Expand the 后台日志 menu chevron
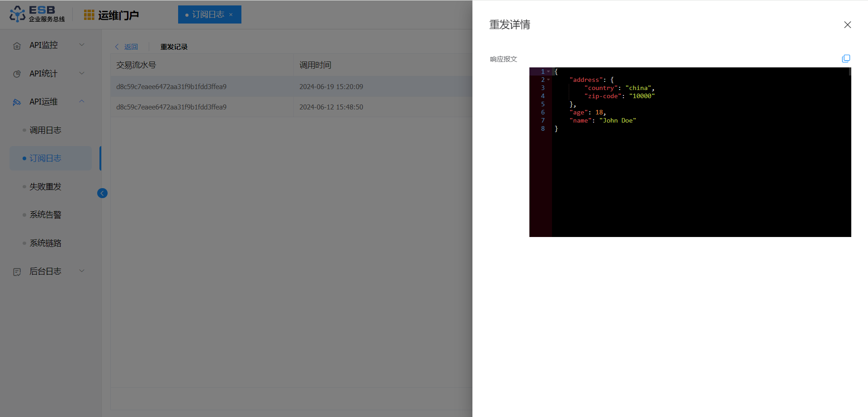This screenshot has height=417, width=868. [x=82, y=271]
